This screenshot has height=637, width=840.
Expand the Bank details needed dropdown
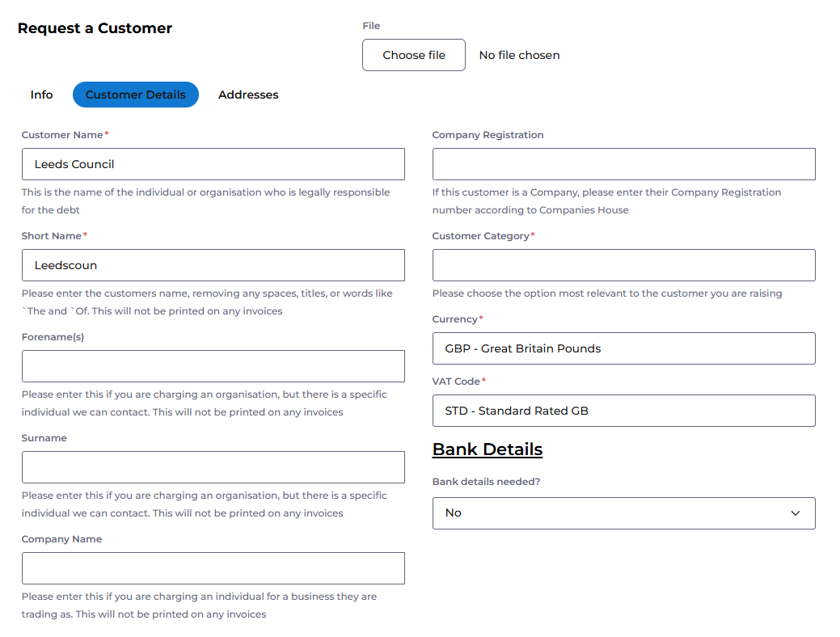click(623, 513)
